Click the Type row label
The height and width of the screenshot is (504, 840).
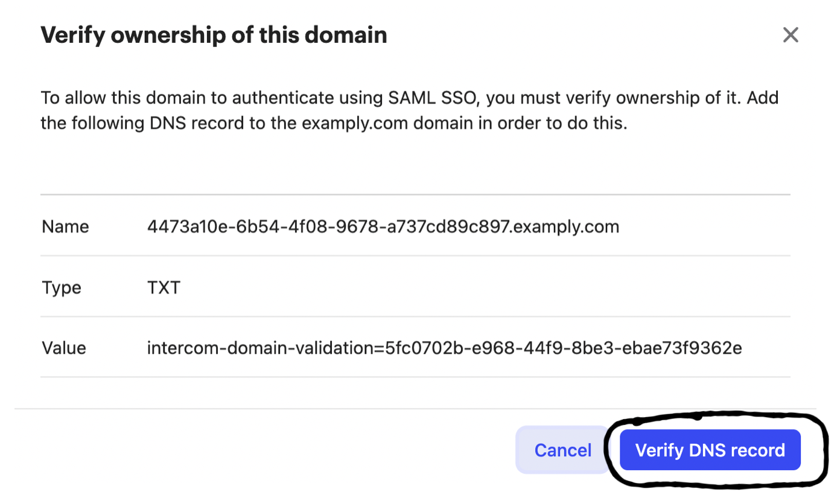62,288
